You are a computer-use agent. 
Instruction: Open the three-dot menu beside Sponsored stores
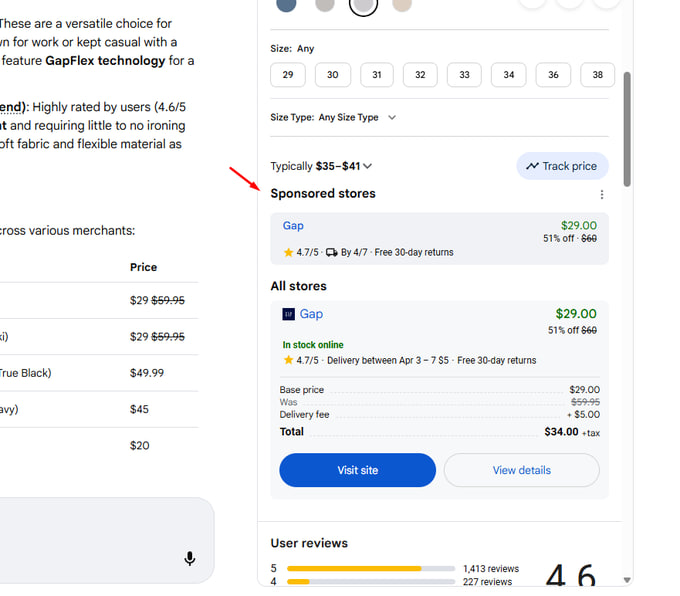[x=601, y=194]
